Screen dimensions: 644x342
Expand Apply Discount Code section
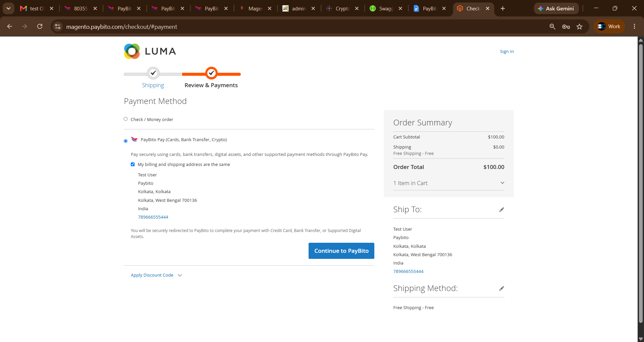click(156, 275)
